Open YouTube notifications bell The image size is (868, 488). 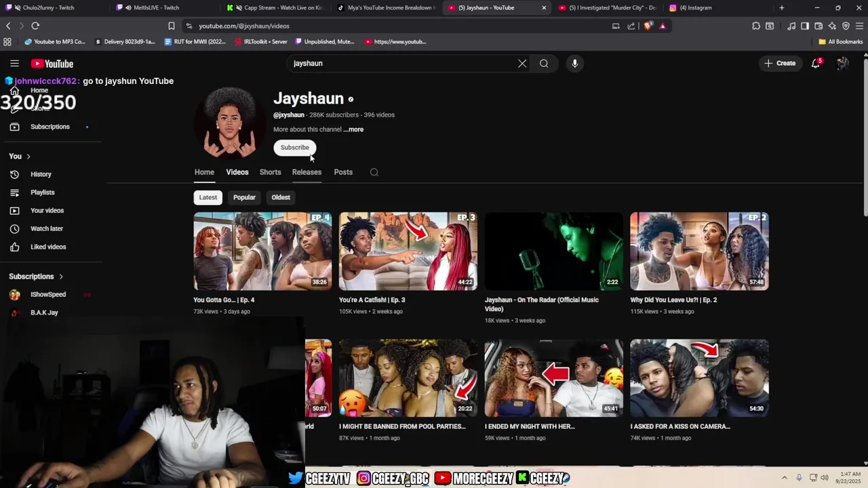(816, 63)
